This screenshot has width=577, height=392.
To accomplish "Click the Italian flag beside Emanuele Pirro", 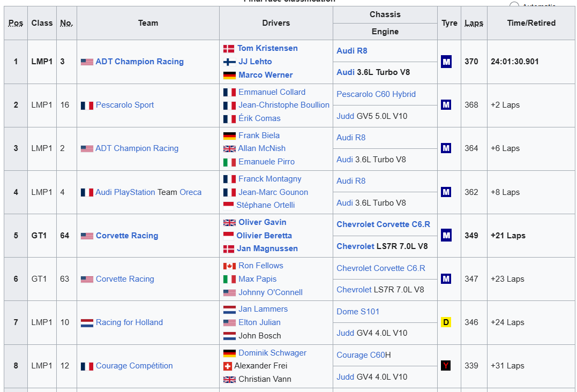I will (229, 162).
